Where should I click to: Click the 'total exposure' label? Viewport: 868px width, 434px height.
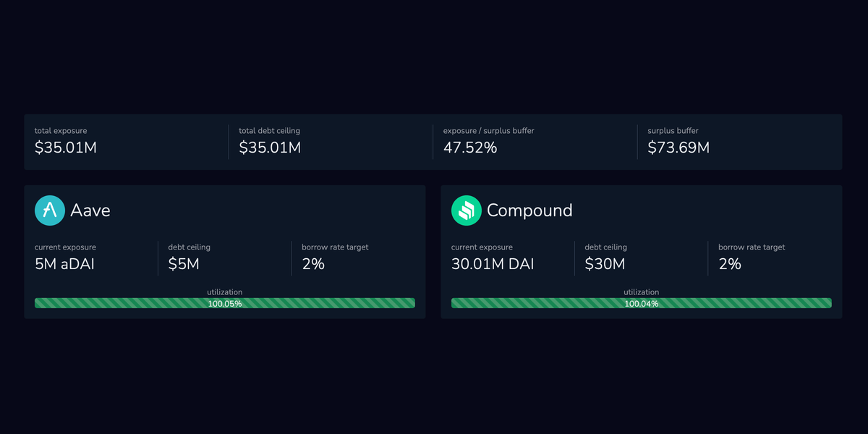click(61, 131)
